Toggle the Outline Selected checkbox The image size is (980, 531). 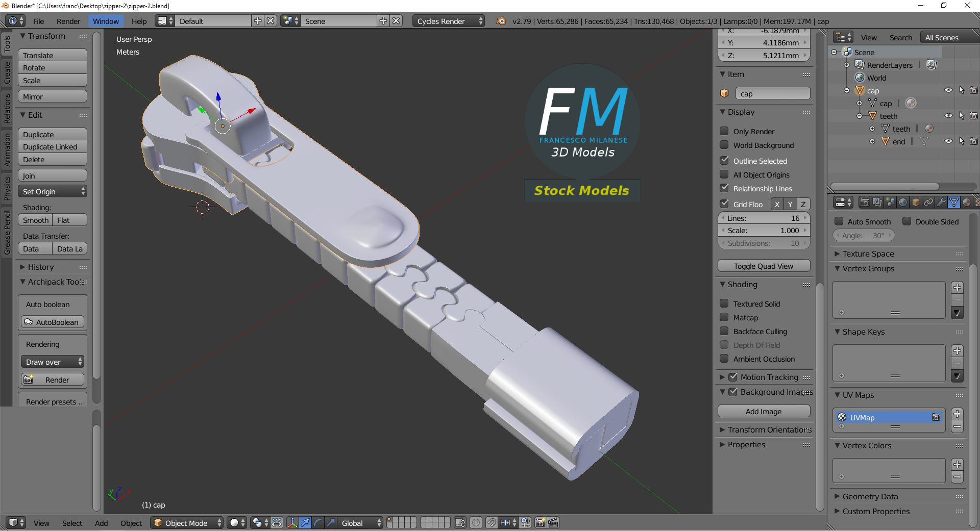724,160
